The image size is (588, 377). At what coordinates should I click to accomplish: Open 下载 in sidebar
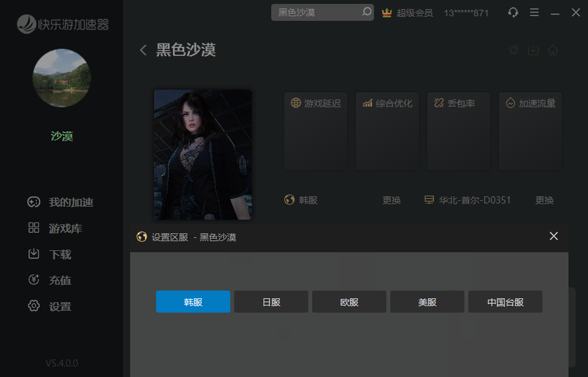50,254
